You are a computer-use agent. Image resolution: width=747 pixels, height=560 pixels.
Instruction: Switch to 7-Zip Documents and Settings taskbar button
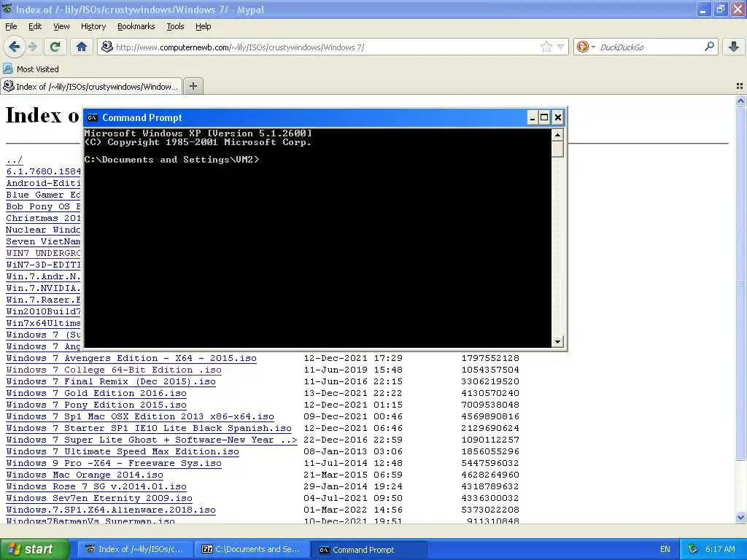[x=252, y=549]
